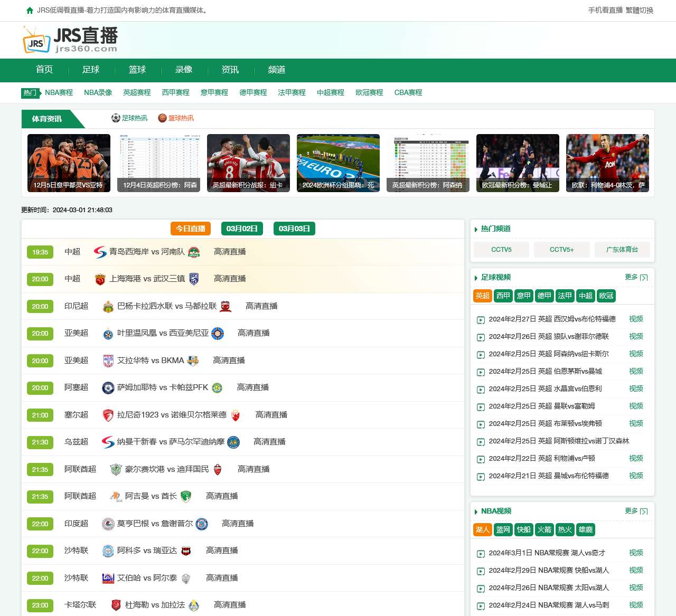Open the CBA赛程 hot link
Image resolution: width=676 pixels, height=616 pixels.
(408, 92)
